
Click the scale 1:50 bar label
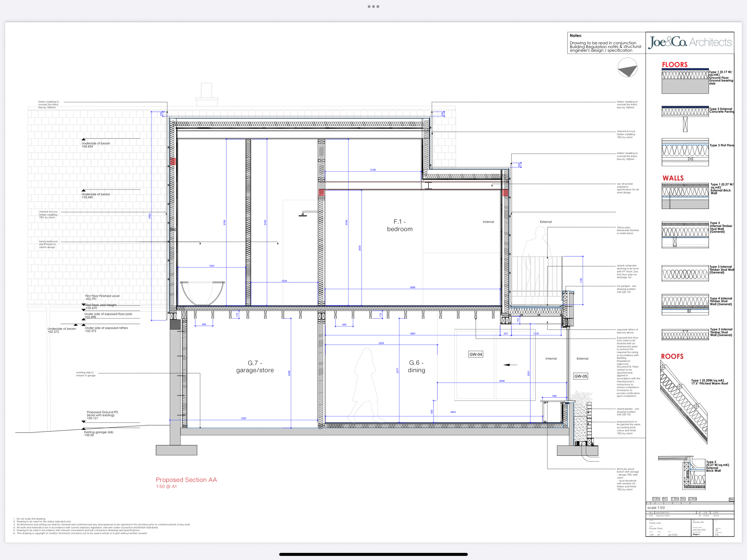coord(656,508)
